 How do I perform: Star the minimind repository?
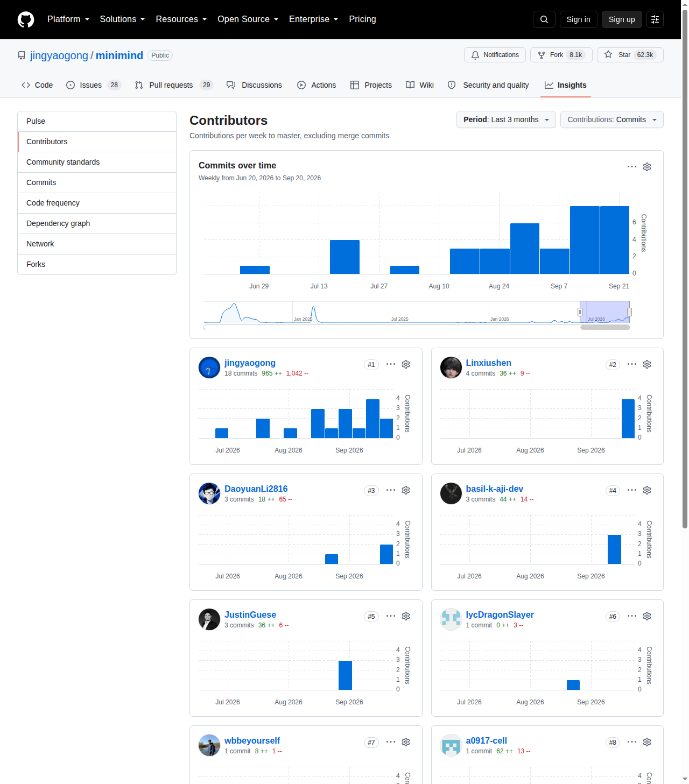[630, 55]
